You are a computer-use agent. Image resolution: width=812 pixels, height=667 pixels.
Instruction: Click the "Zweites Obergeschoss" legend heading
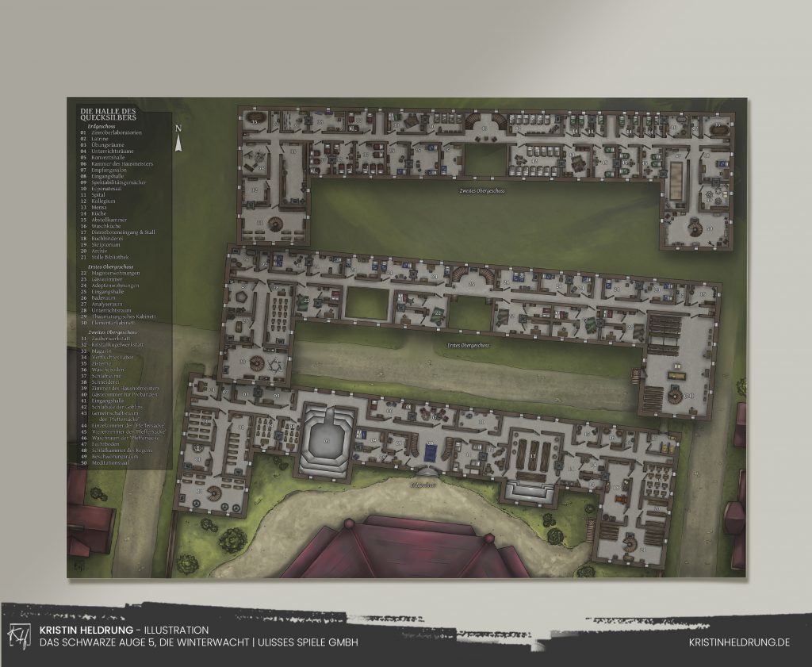click(x=113, y=332)
